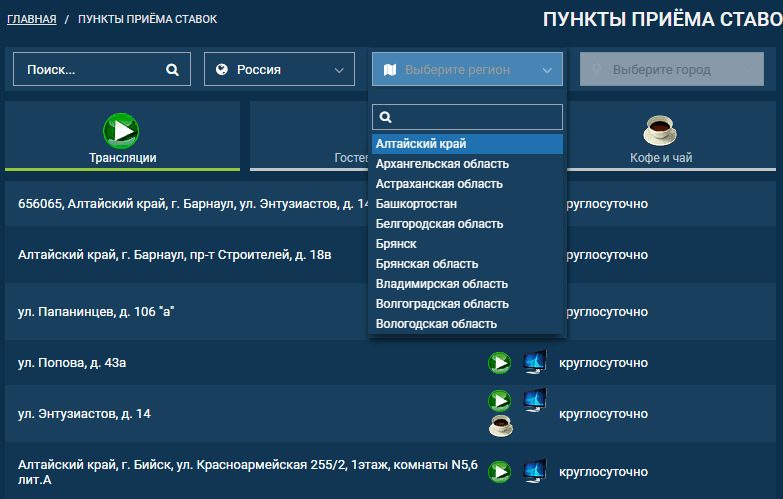Open the Россия country dropdown
Screen dimensions: 783x499
(x=279, y=69)
